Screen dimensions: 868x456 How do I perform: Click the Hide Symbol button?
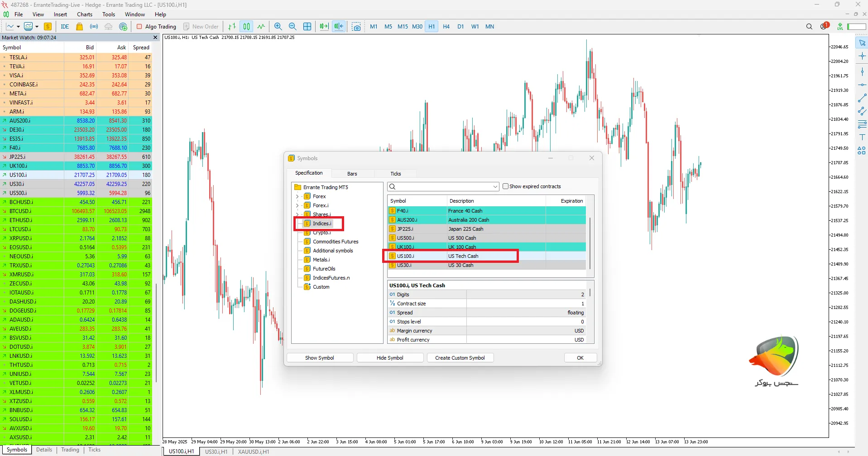pos(389,358)
